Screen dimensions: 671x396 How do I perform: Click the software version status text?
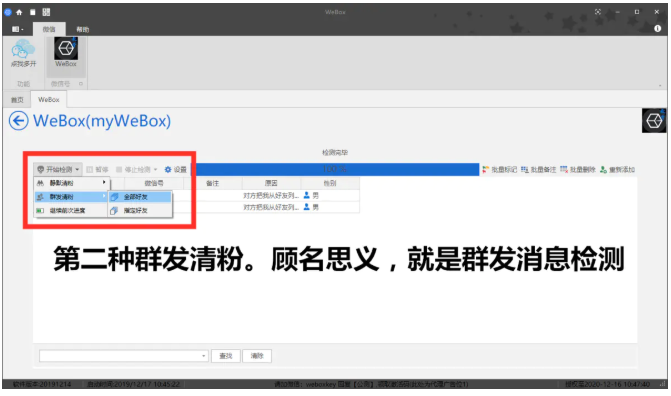[x=42, y=384]
